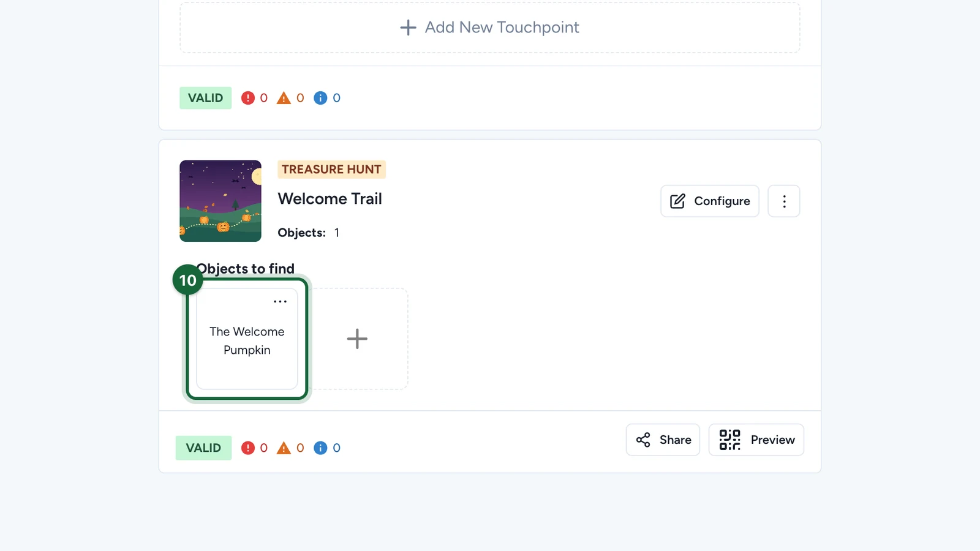Image resolution: width=980 pixels, height=551 pixels.
Task: Open the Welcome Trail thumbnail image
Action: click(x=221, y=201)
